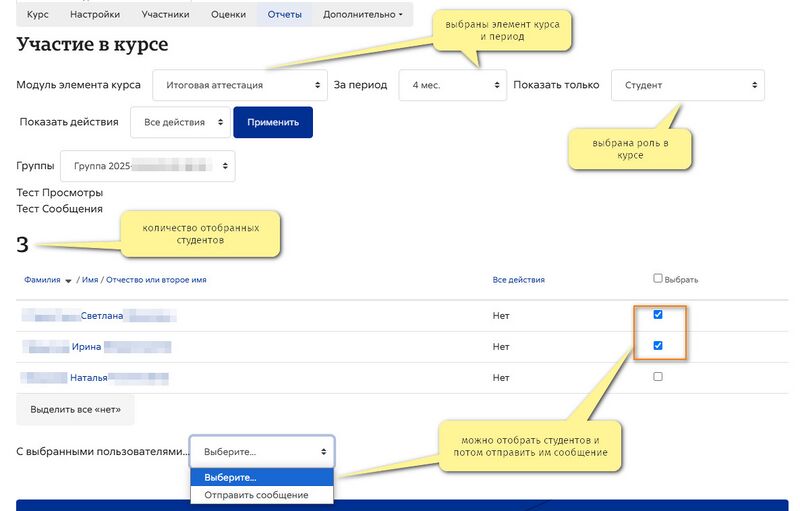Expand the Дополнительно menu
The image size is (800, 511).
coord(362,15)
